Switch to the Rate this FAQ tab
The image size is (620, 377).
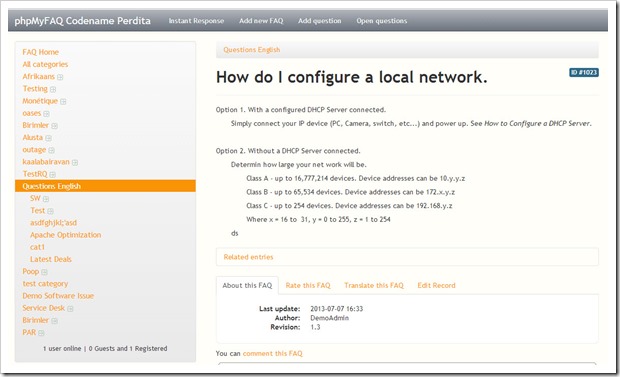pos(308,285)
